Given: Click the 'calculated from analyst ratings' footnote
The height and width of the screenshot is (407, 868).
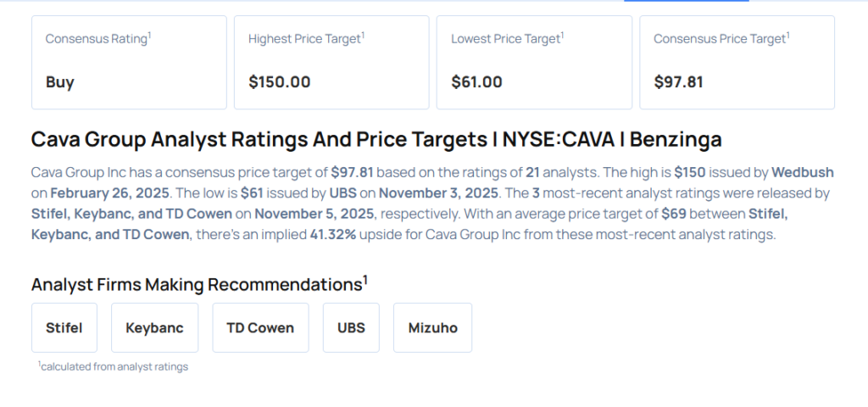Looking at the screenshot, I should [x=114, y=367].
